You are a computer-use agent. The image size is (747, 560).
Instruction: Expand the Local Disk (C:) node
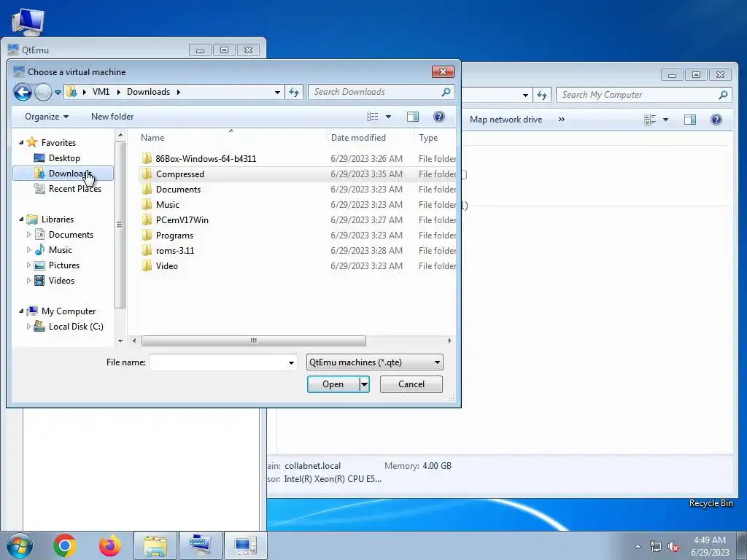pyautogui.click(x=28, y=326)
